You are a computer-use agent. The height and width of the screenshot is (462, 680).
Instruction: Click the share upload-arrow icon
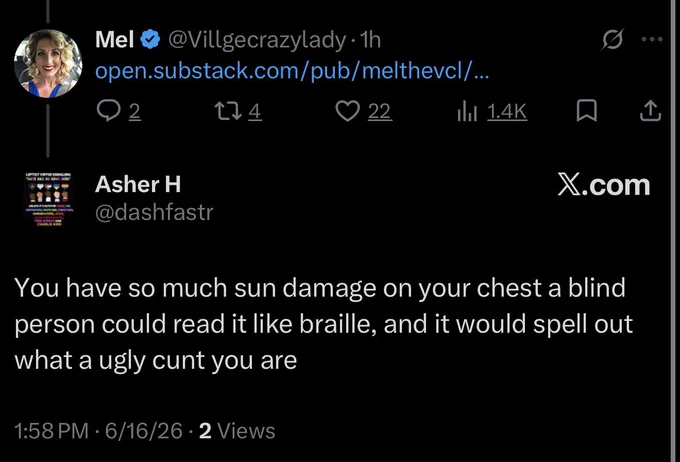click(x=651, y=111)
